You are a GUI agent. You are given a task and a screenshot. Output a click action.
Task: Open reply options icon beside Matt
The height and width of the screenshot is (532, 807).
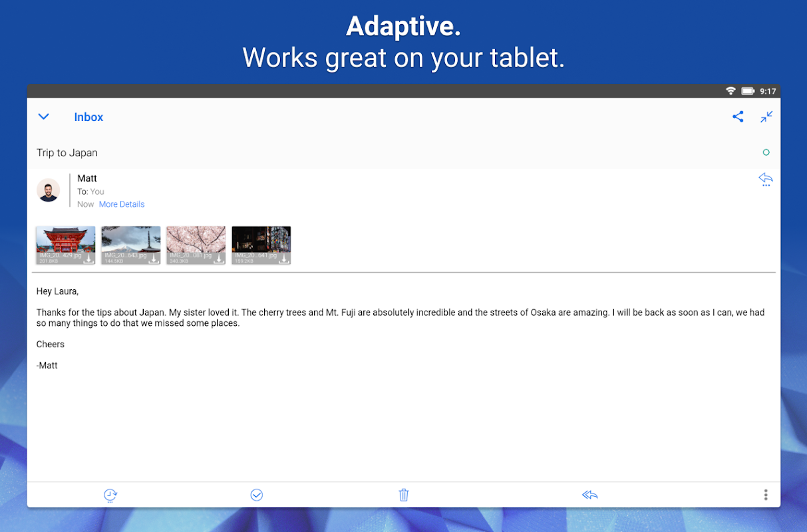coord(766,179)
